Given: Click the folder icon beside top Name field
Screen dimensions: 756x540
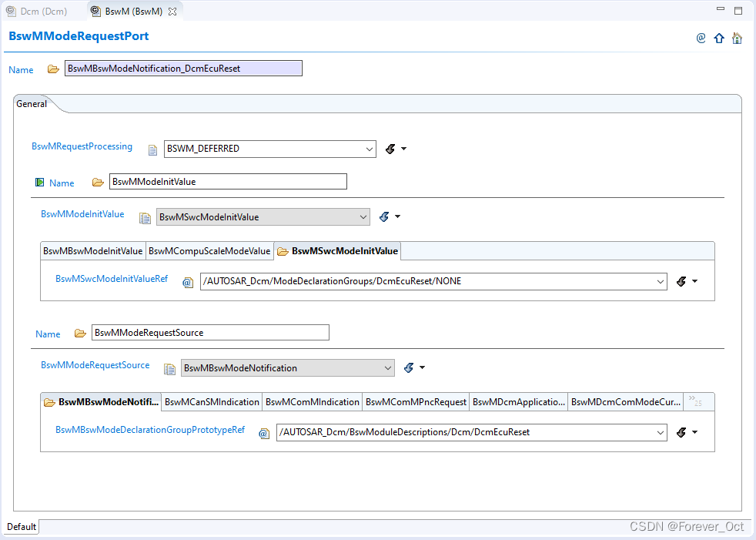Looking at the screenshot, I should pyautogui.click(x=53, y=69).
